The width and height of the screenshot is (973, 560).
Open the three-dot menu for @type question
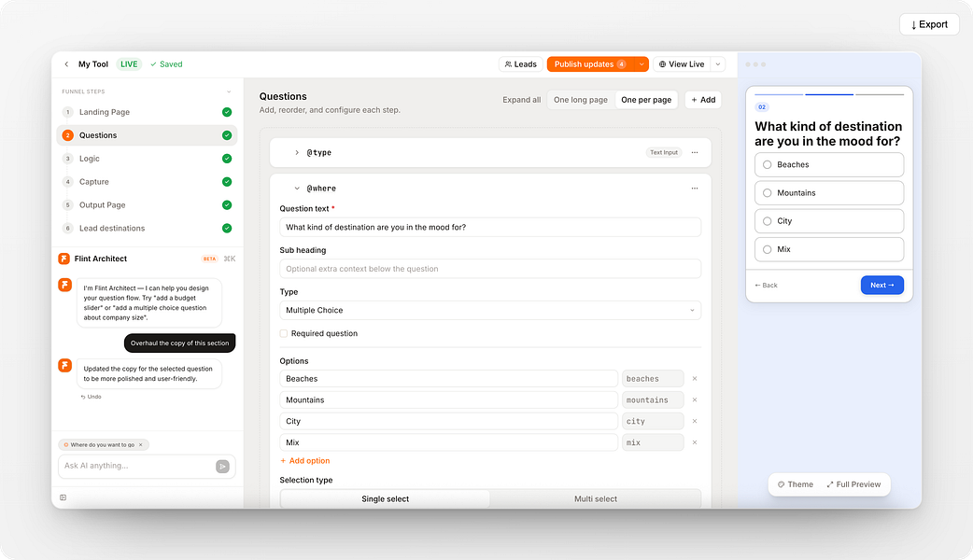[x=695, y=152]
